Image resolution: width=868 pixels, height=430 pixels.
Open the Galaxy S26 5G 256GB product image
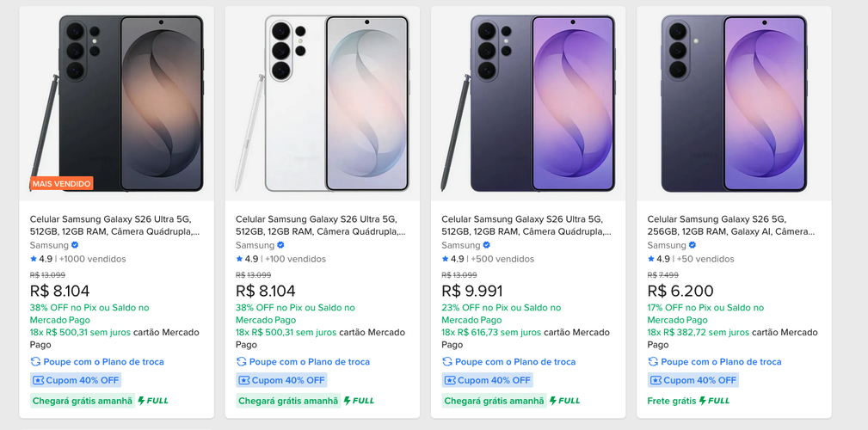735,103
